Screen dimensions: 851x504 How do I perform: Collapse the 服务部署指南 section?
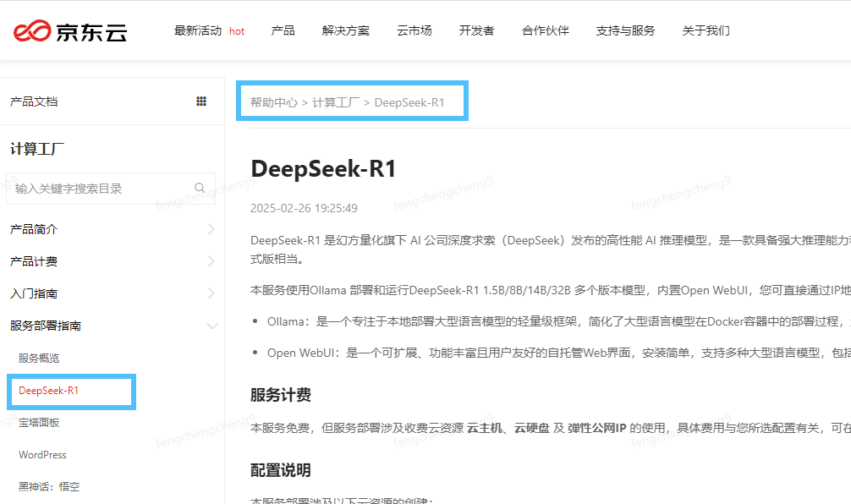point(113,326)
